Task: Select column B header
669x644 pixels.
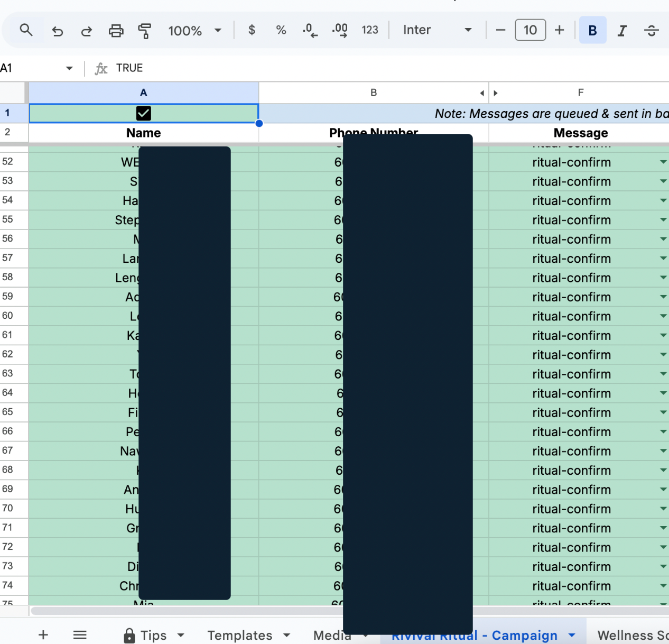Action: [x=373, y=93]
